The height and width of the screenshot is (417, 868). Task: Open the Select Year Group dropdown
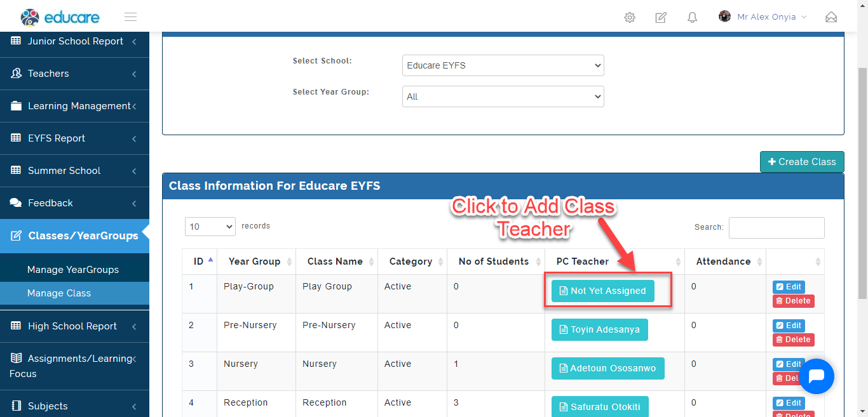pyautogui.click(x=503, y=96)
